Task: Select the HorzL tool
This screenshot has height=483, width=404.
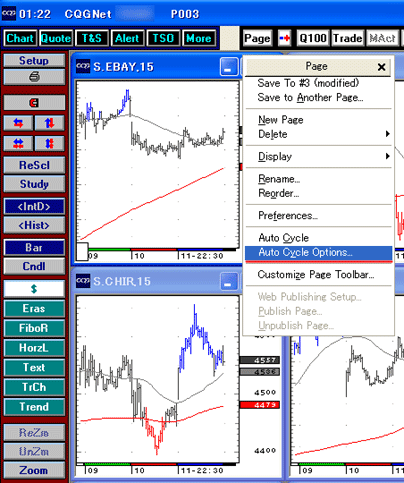Action: pos(34,348)
